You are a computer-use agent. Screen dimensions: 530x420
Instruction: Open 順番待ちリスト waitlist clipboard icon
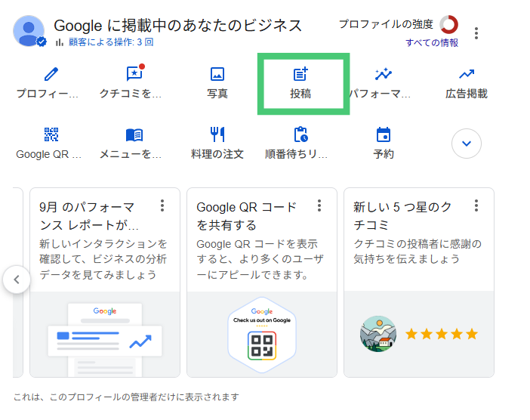pyautogui.click(x=300, y=134)
